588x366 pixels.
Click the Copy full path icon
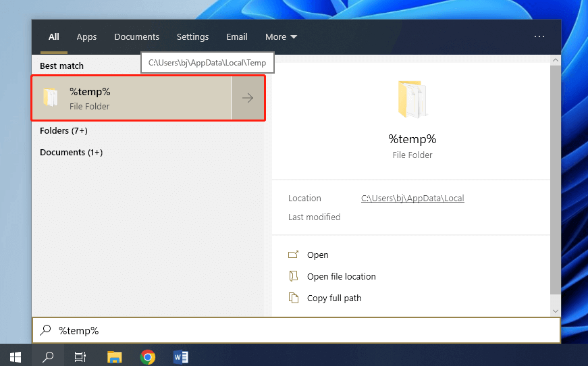[293, 298]
